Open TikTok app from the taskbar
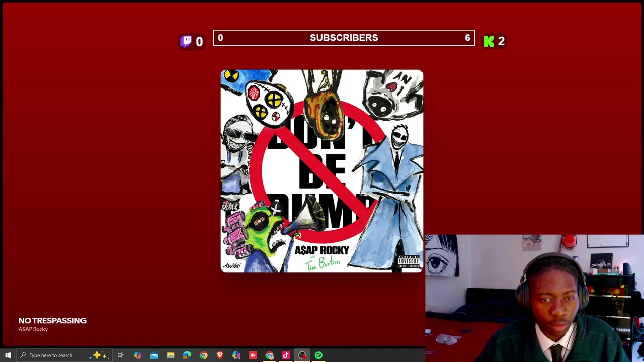Screen dimensions: 644x362 point(286,355)
